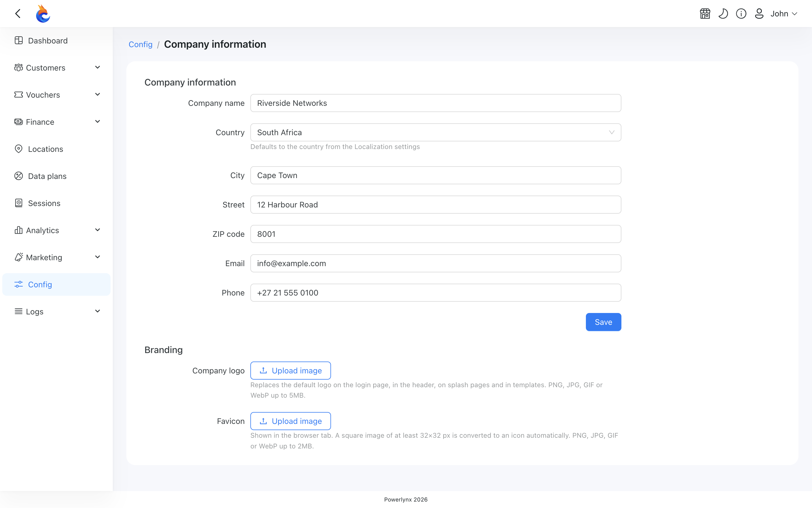Open the Country dropdown showing South Africa

[436, 132]
